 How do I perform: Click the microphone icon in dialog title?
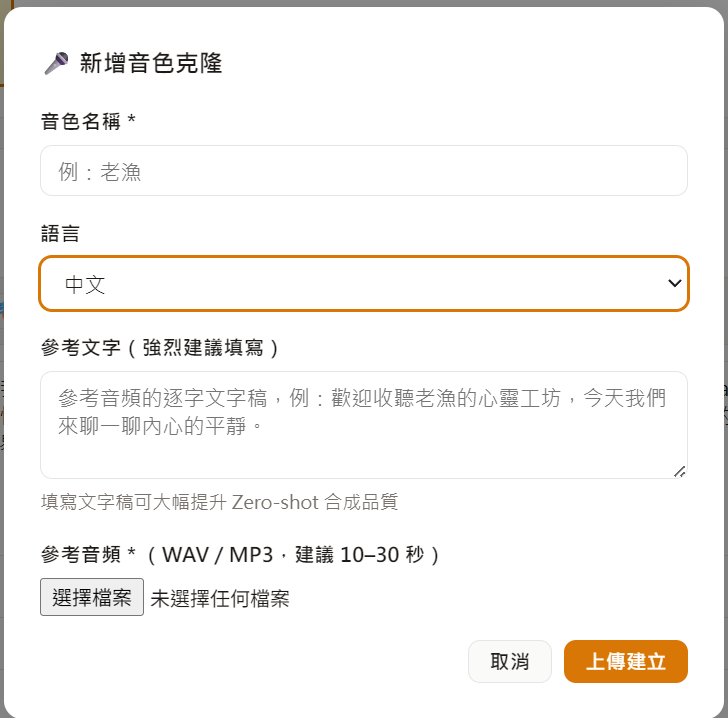pos(56,64)
